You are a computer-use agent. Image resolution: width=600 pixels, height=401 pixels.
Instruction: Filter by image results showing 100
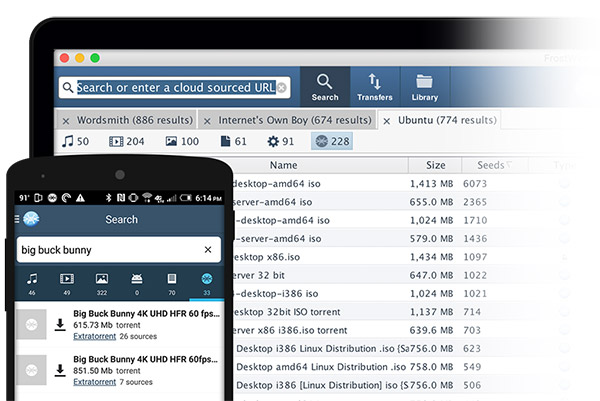tap(182, 141)
